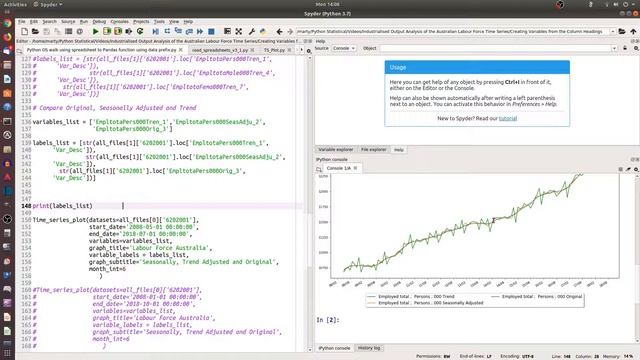Step out until function returns icon

tap(189, 31)
